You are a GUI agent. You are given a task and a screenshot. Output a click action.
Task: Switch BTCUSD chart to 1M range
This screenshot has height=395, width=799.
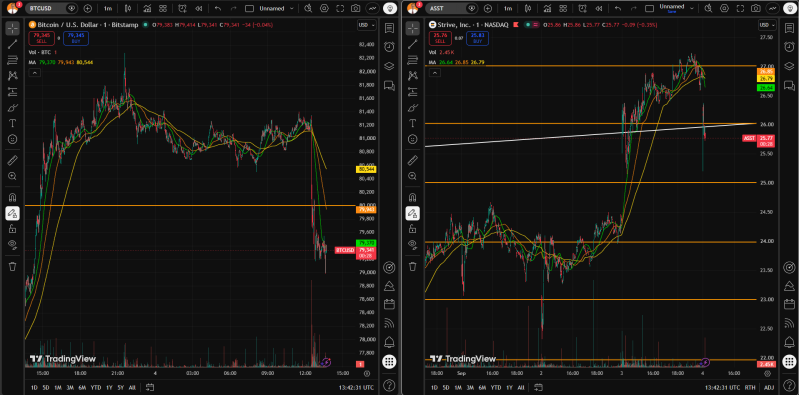[x=58, y=387]
